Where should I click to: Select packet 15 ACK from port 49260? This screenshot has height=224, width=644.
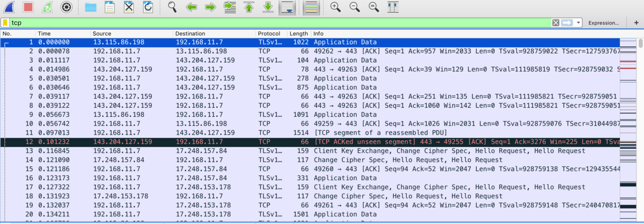pos(310,169)
